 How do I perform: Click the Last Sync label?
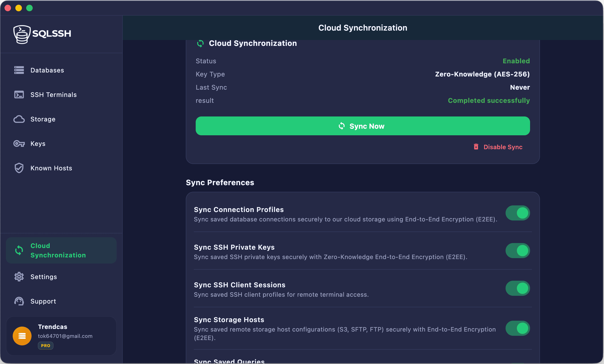[211, 87]
